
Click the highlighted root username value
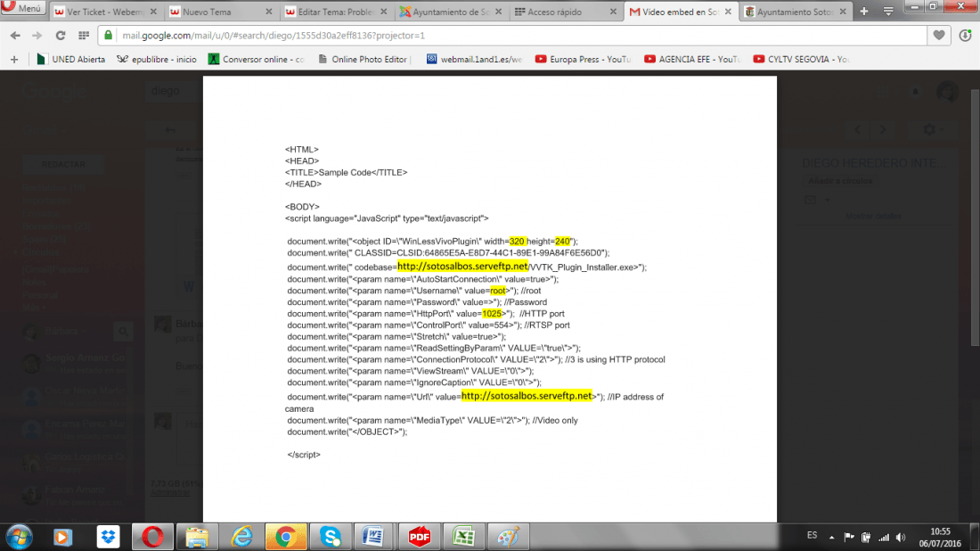point(497,290)
